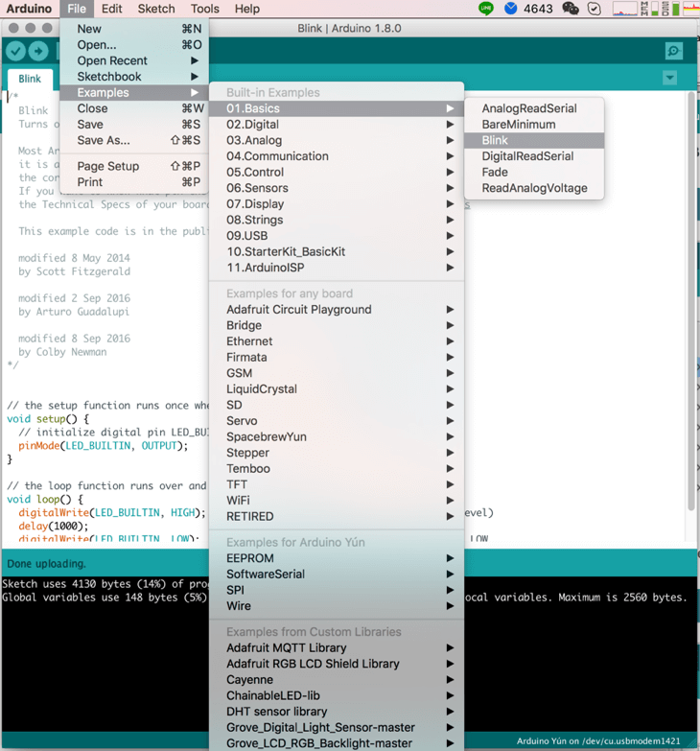Screen dimensions: 700x751
Task: Open the Blink example
Action: point(534,140)
